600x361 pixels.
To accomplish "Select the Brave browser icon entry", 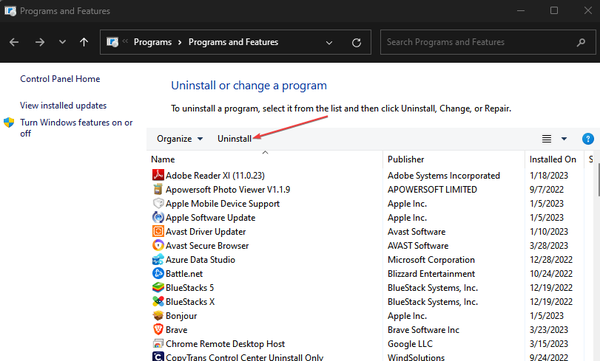I will click(158, 330).
